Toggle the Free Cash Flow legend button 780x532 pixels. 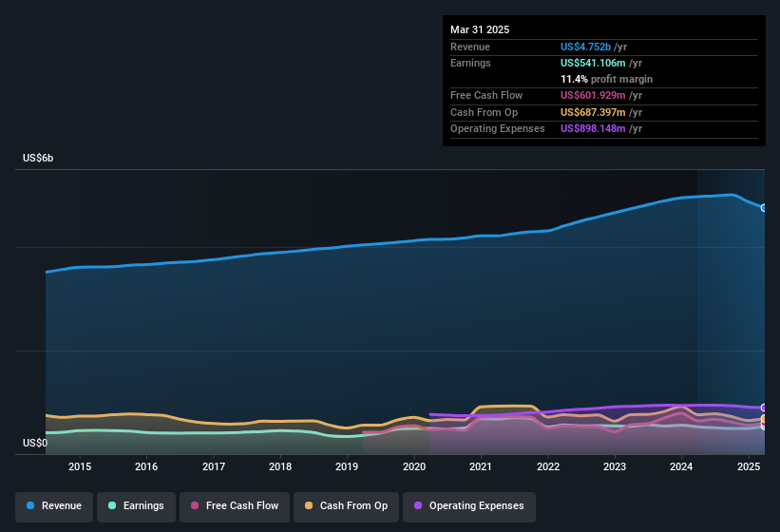[235, 506]
